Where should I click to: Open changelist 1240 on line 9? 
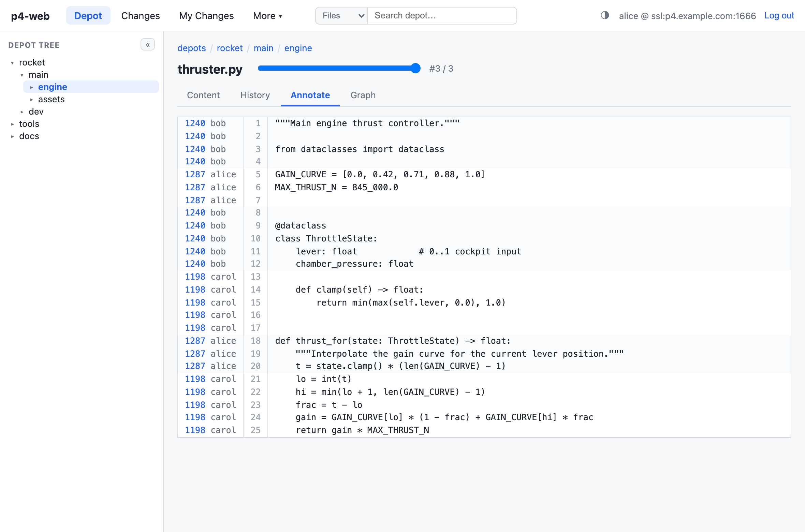coord(195,225)
